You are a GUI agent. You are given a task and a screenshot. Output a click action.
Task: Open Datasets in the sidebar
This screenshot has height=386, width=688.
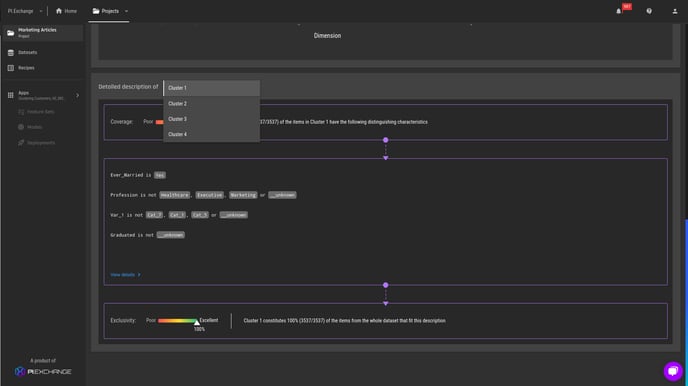(28, 52)
